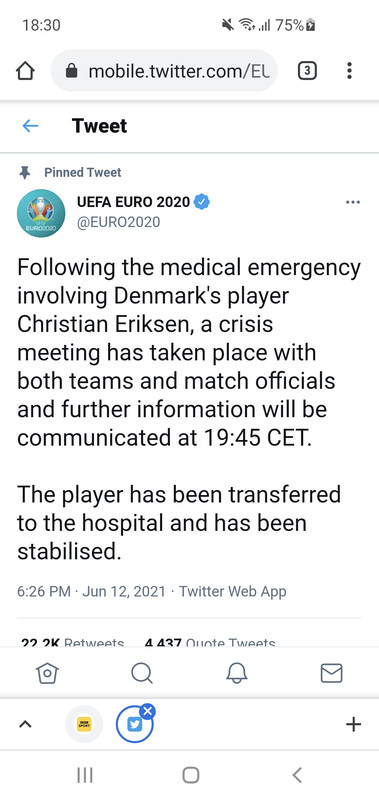This screenshot has width=379, height=800.
Task: Tap the Android recent apps button
Action: click(x=85, y=775)
